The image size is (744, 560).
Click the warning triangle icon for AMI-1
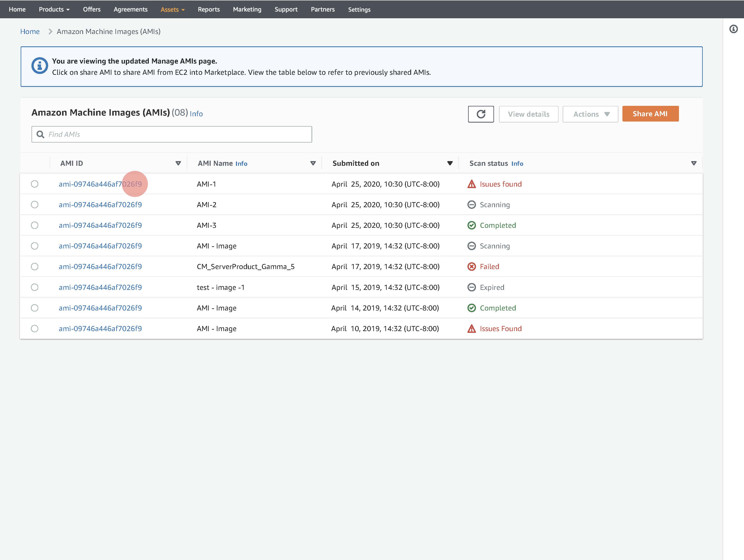(471, 184)
